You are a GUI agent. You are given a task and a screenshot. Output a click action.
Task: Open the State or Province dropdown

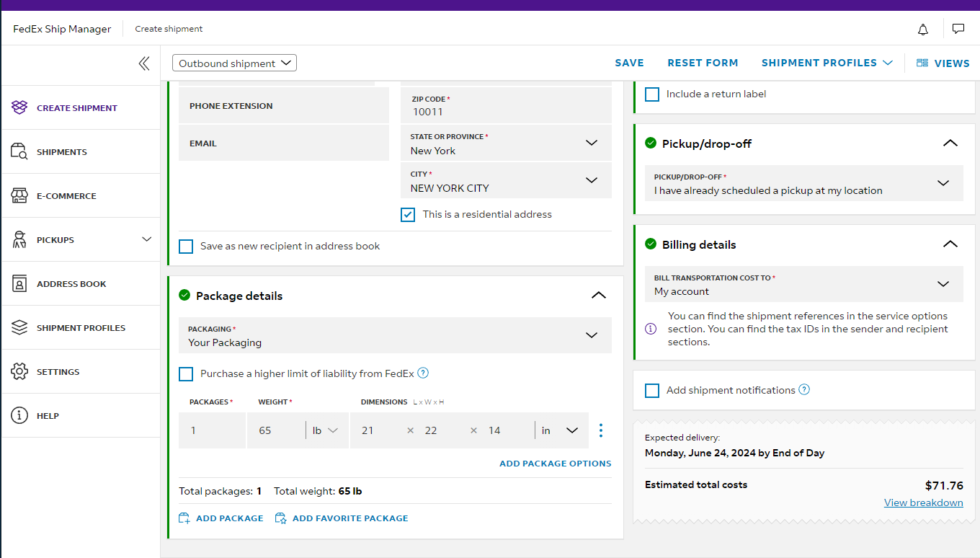pyautogui.click(x=506, y=143)
